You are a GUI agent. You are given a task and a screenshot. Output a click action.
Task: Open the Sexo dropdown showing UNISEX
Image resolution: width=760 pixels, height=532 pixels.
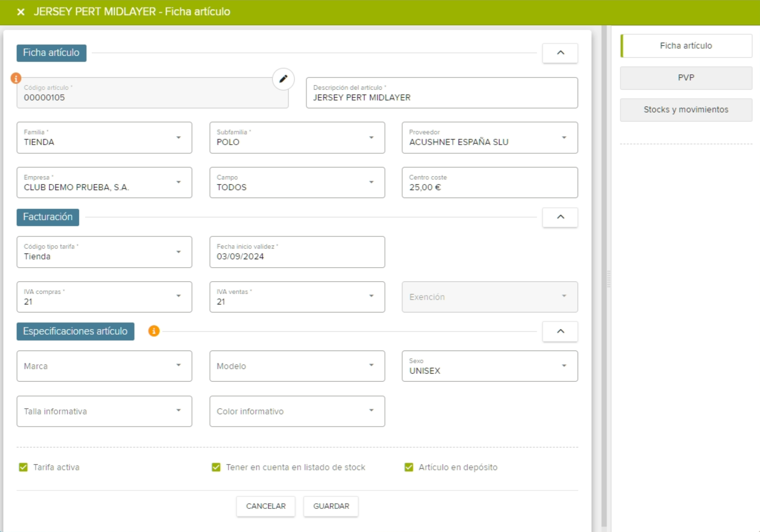[x=490, y=366]
